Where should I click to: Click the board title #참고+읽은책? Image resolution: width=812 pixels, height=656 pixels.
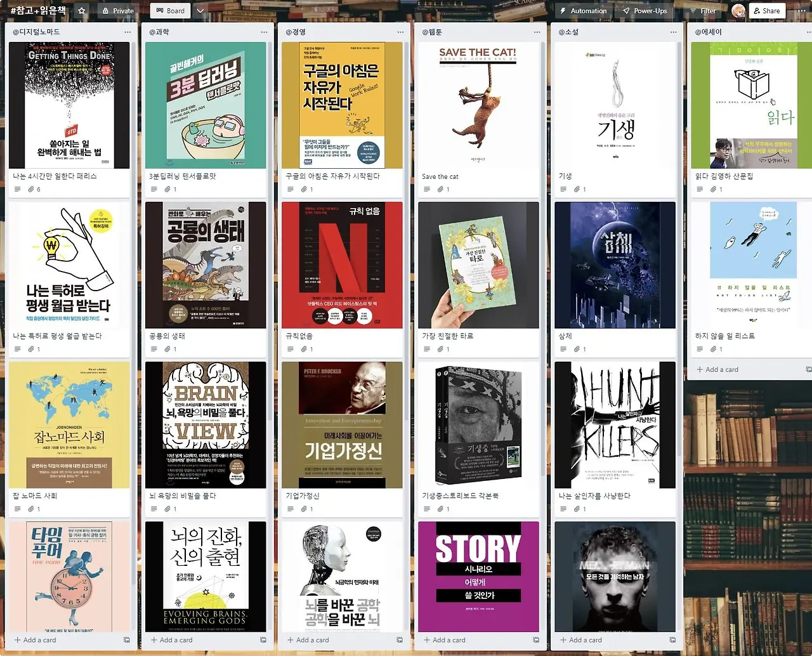38,11
